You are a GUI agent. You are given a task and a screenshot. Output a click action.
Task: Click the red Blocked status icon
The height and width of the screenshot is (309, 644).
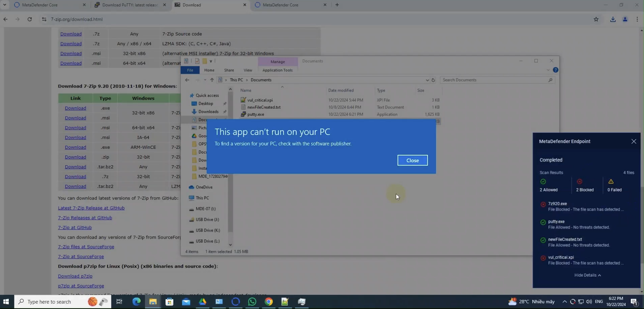579,181
